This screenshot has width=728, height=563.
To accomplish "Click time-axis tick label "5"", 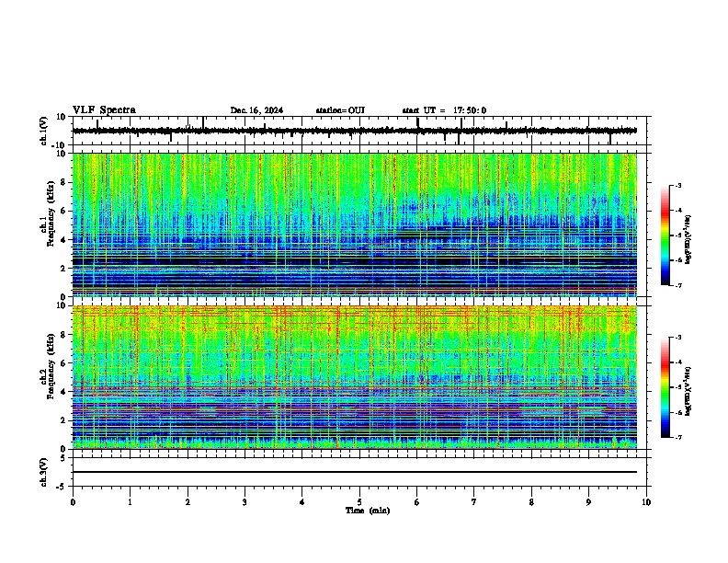I will pos(359,502).
